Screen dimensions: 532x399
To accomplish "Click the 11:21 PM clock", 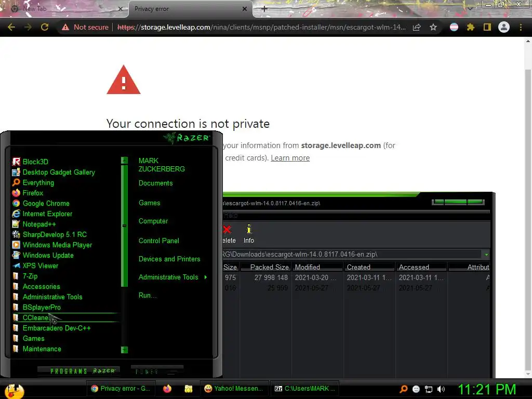I will point(486,389).
